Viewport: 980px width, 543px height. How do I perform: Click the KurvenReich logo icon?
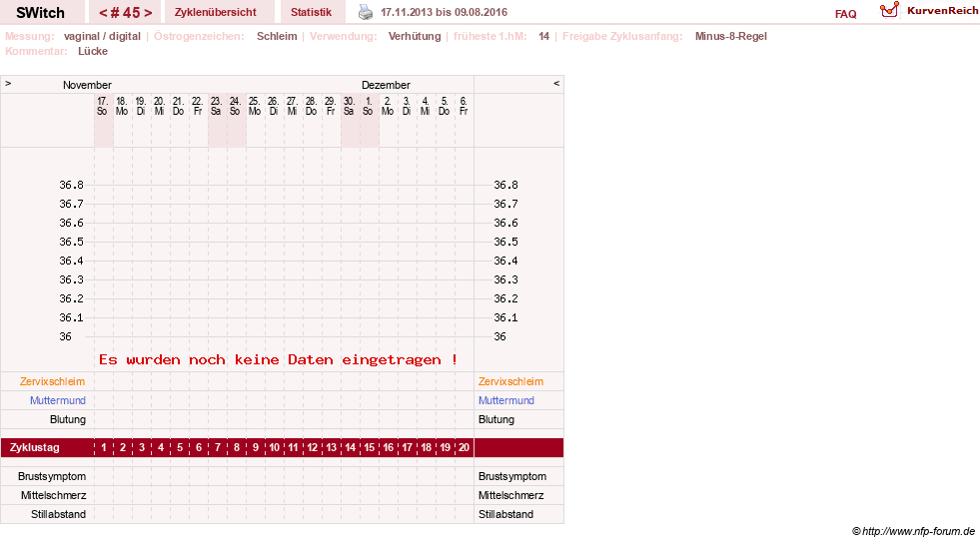(x=889, y=10)
